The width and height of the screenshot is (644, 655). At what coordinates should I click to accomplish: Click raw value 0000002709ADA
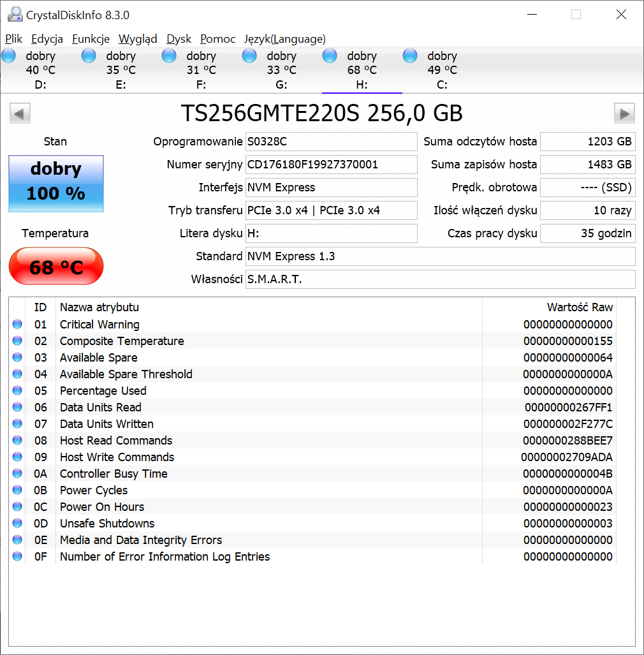pos(567,457)
